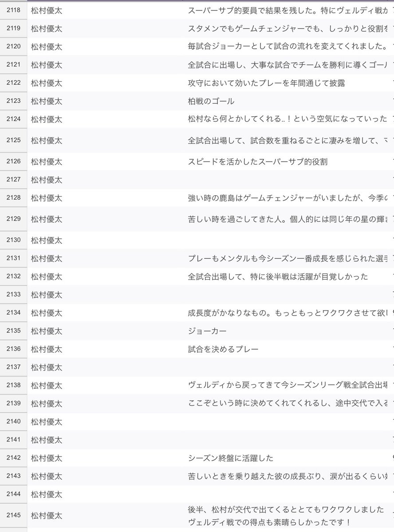Select row header 2141
Viewport: 394px width, 532px height.
(x=13, y=440)
